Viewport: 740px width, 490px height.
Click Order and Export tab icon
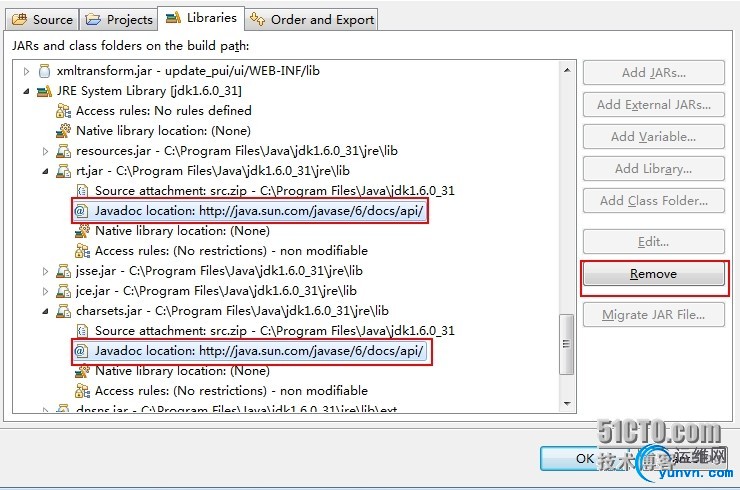pyautogui.click(x=258, y=19)
